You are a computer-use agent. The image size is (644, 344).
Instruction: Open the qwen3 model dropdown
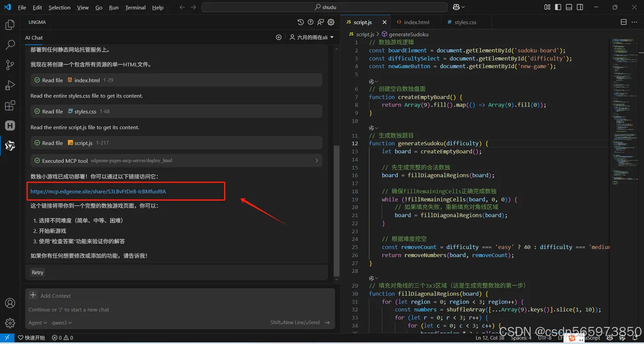(62, 323)
